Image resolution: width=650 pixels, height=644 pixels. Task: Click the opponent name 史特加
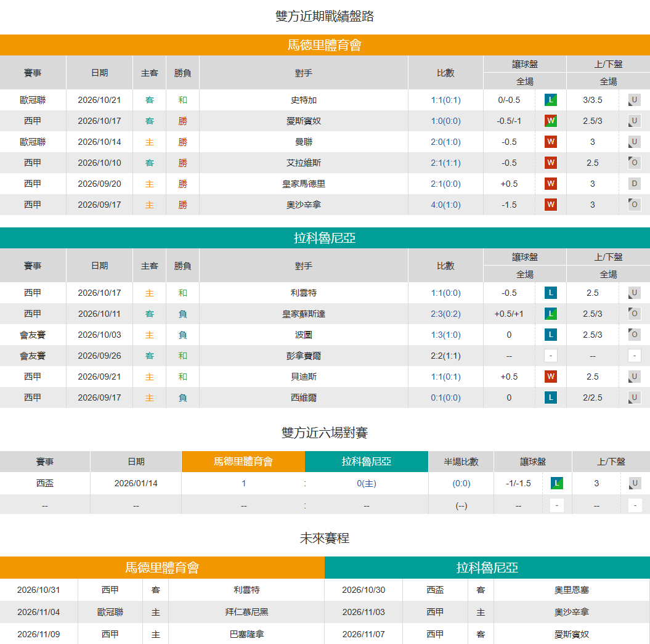pyautogui.click(x=304, y=100)
